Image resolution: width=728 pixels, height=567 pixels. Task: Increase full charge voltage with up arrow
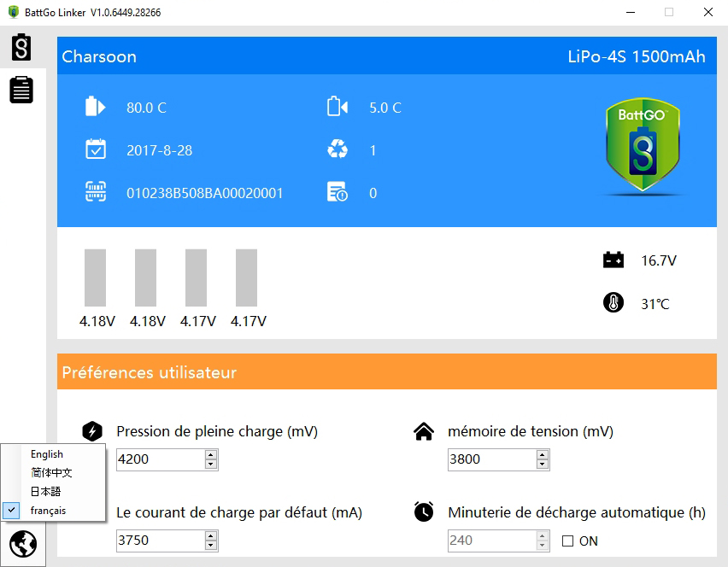point(211,455)
